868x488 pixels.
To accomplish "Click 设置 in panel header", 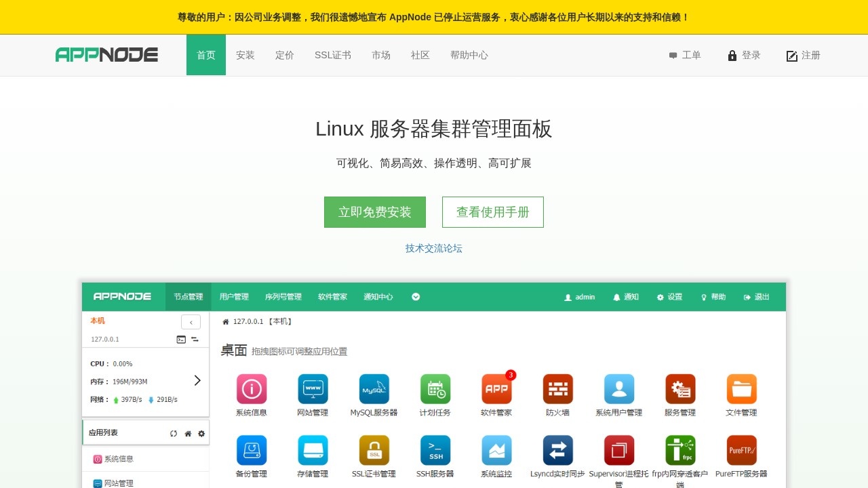I will [670, 297].
